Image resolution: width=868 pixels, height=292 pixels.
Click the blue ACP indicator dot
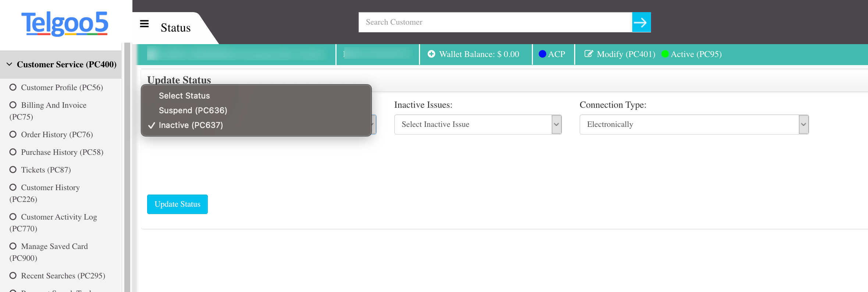(x=542, y=54)
